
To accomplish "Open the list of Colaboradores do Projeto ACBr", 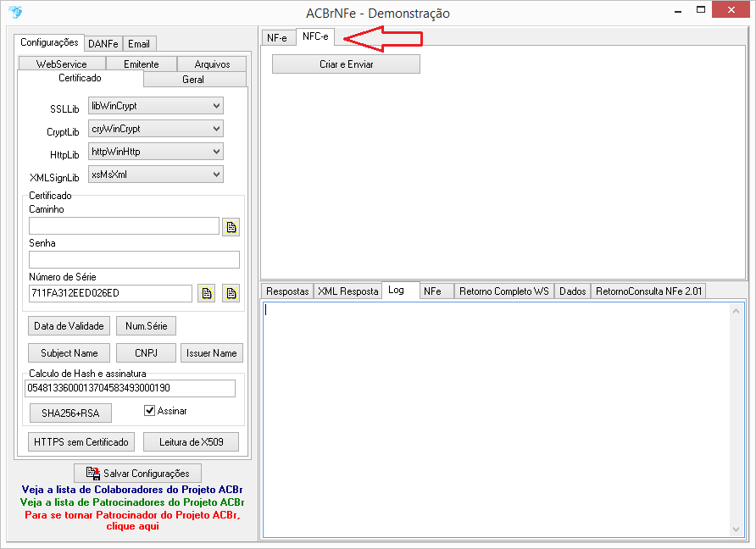I will point(132,490).
